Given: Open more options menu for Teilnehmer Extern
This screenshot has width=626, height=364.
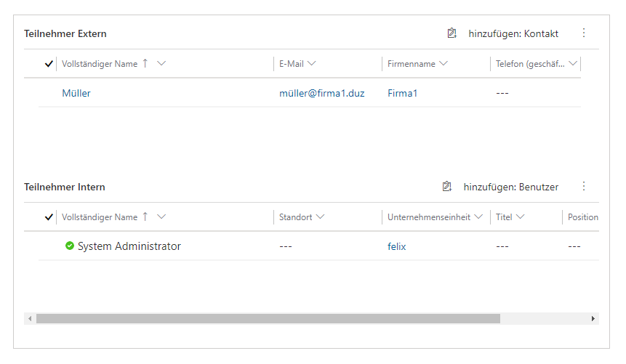Looking at the screenshot, I should point(583,33).
